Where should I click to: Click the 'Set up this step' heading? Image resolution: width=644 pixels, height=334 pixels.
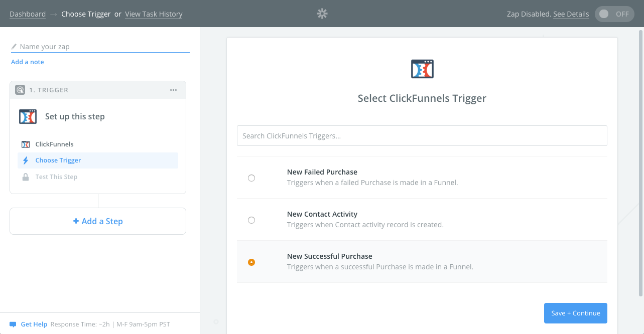coord(75,116)
